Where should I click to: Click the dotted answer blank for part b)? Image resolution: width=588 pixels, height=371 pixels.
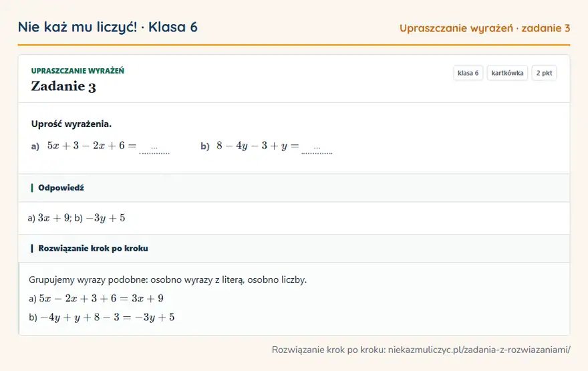[x=317, y=148]
